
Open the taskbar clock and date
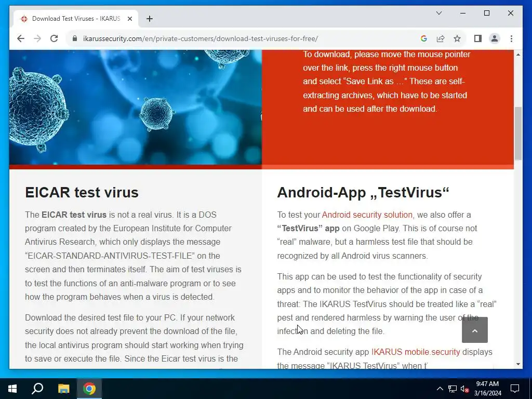pos(487,389)
